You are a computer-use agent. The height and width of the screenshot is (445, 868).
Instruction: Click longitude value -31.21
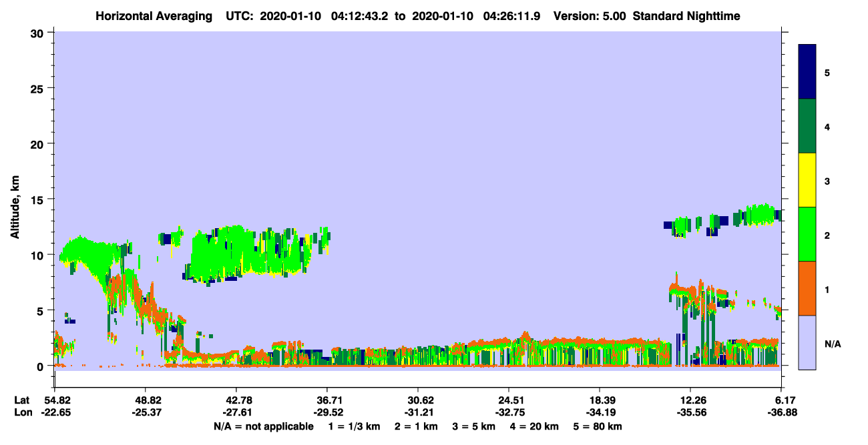[418, 413]
